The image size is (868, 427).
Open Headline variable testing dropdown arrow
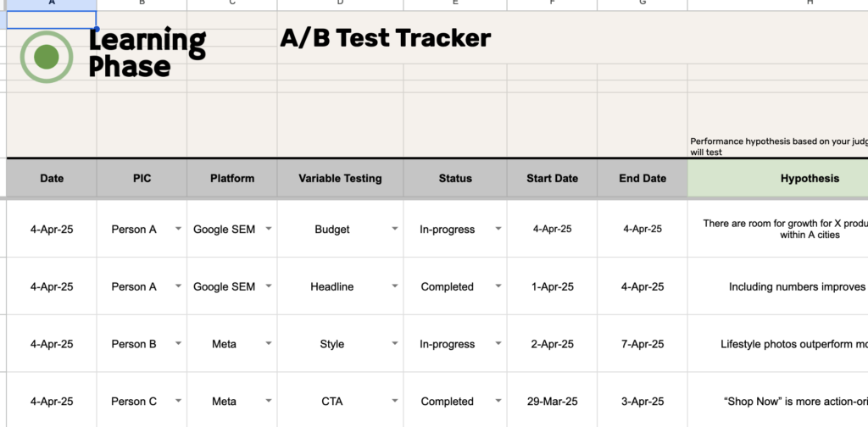[395, 286]
